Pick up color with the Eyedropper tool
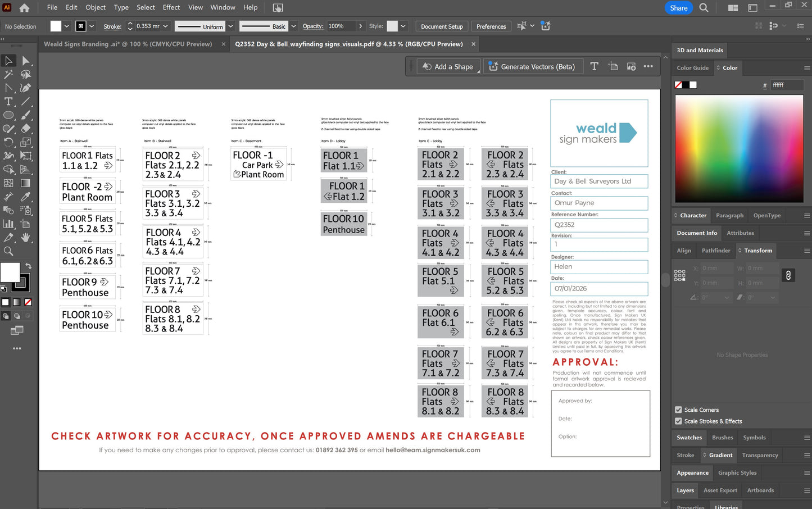Viewport: 812px width, 509px height. tap(26, 198)
